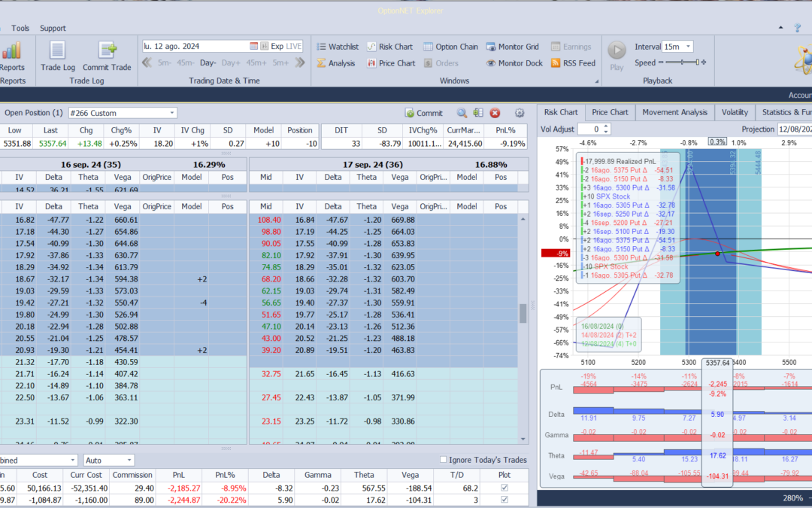
Task: Click the 5m+ time step button
Action: tap(280, 62)
